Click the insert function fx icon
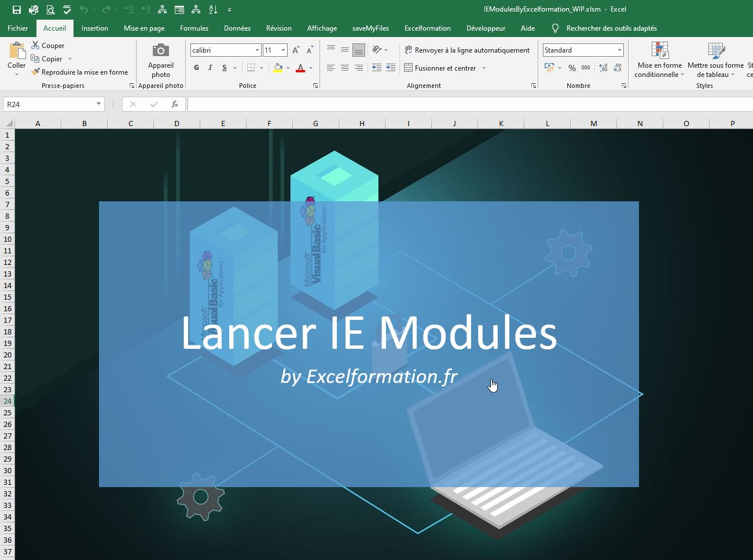This screenshot has height=560, width=753. (175, 104)
